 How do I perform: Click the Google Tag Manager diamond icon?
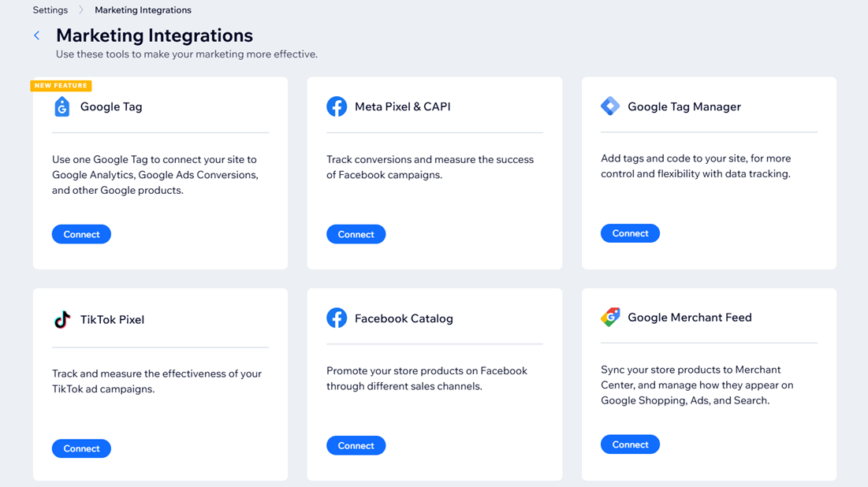610,106
